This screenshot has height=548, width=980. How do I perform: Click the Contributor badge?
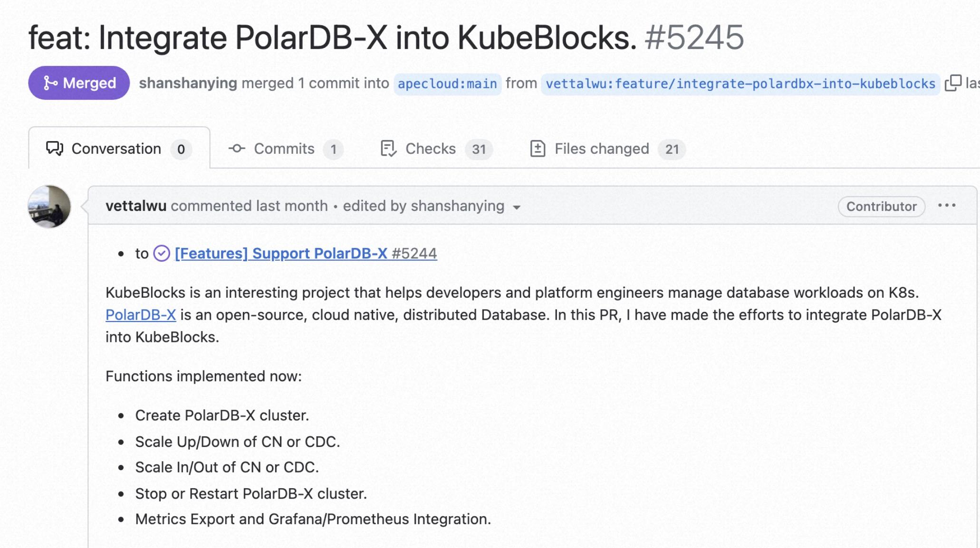click(881, 207)
